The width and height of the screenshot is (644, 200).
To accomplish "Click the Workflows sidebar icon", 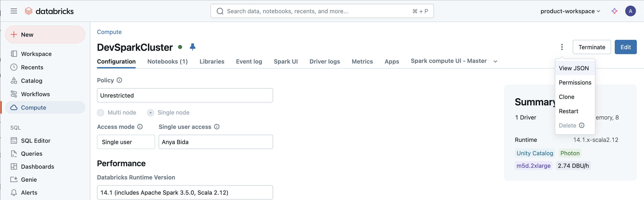I will tap(14, 94).
